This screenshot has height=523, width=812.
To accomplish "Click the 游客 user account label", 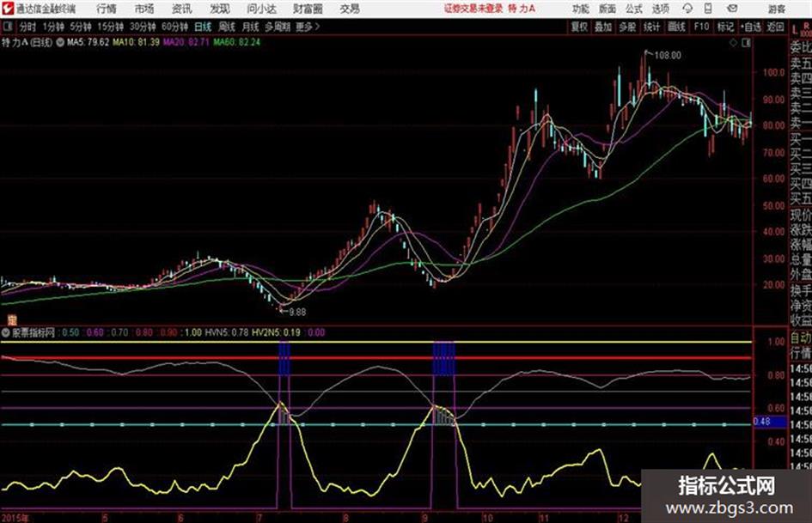I will click(x=777, y=9).
